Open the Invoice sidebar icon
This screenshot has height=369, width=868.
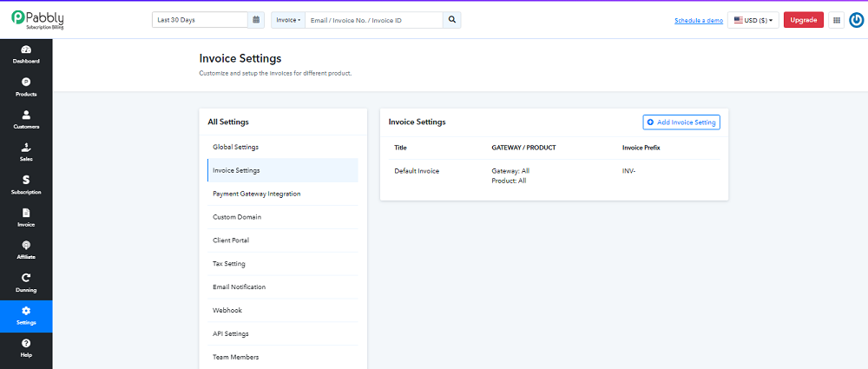[26, 218]
